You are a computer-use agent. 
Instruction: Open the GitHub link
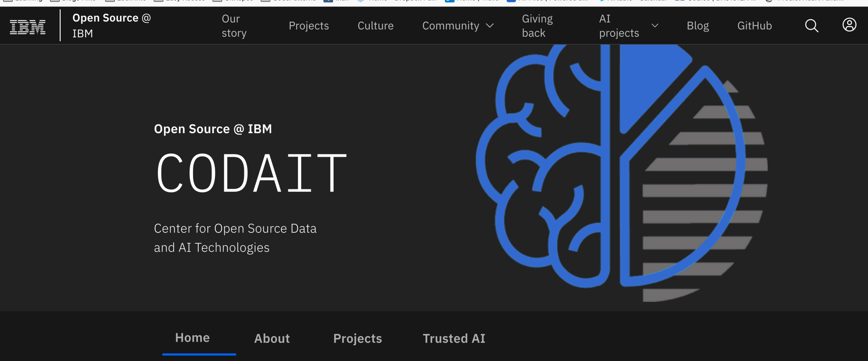[x=754, y=26]
